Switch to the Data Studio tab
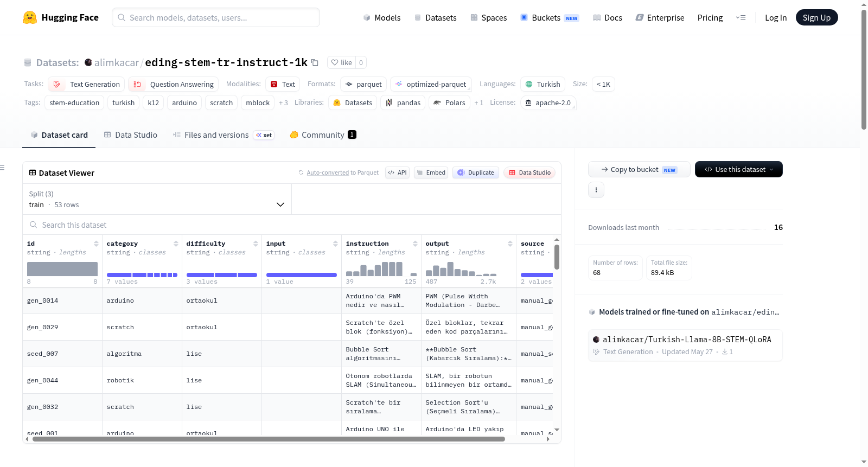The image size is (868, 467). (131, 135)
